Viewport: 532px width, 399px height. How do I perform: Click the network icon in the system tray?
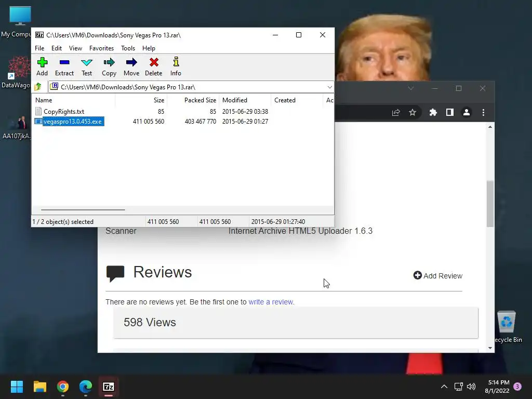coord(458,387)
